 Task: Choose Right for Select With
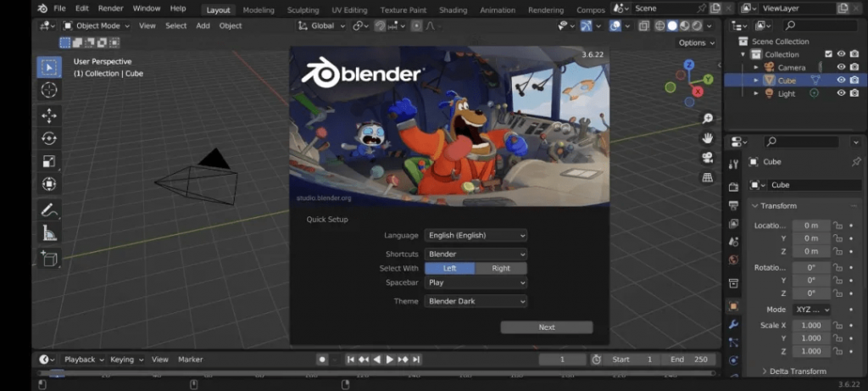[501, 268]
